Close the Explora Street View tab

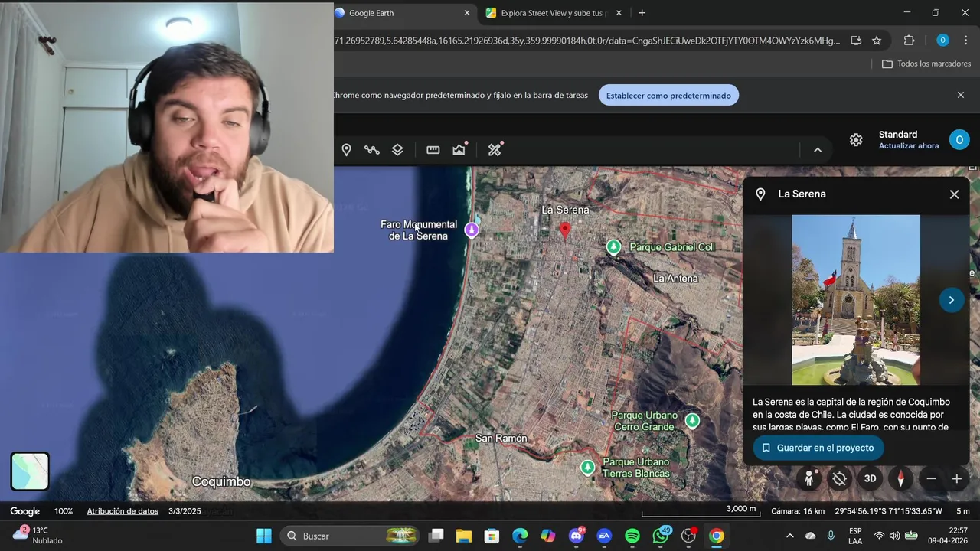point(619,13)
